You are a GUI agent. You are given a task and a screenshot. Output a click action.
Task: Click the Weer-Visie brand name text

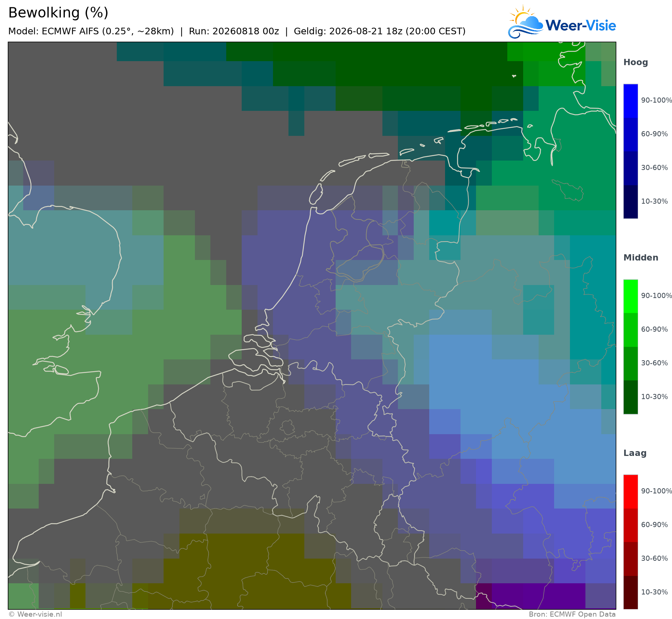581,25
